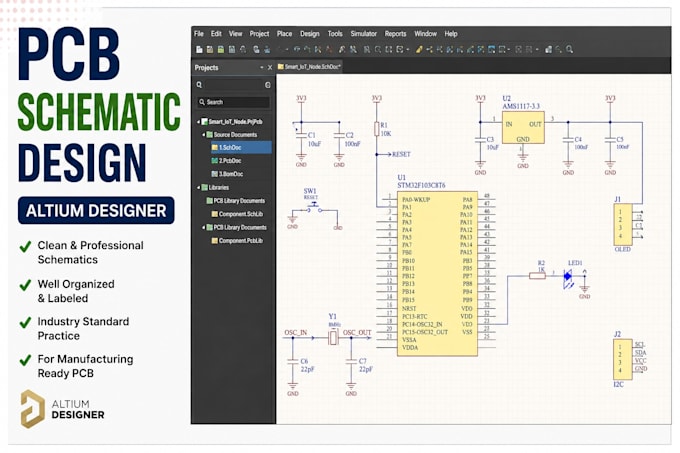
Task: Click the magnifier icon atop the Projects panel
Action: tap(199, 85)
